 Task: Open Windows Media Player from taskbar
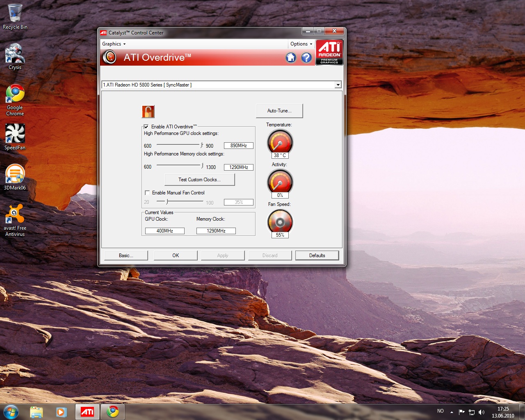(x=61, y=412)
